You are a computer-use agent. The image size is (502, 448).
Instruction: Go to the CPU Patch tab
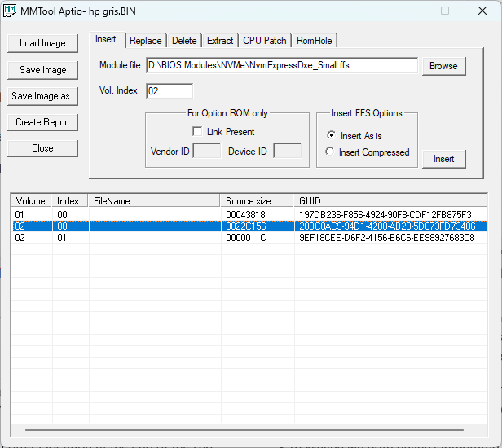tap(265, 41)
